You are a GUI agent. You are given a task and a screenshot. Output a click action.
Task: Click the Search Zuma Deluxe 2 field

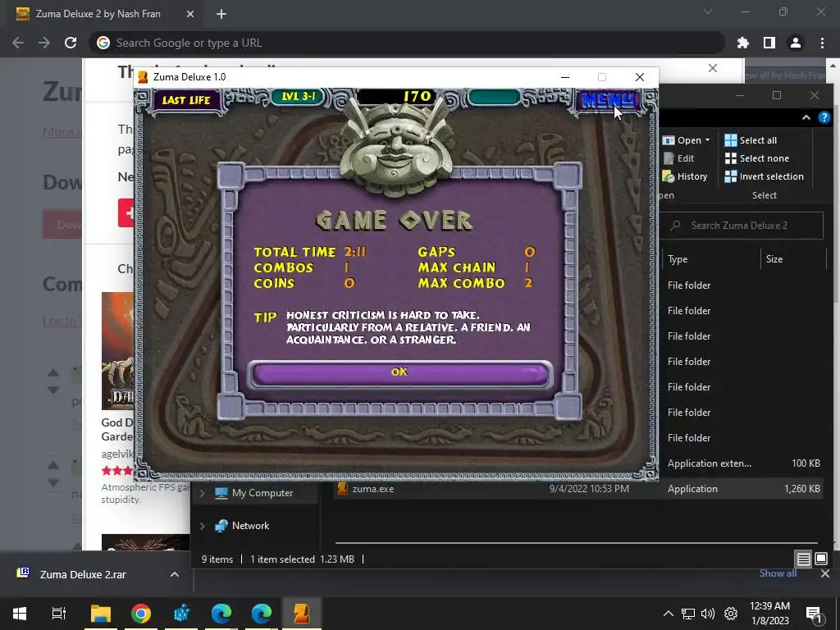pos(742,226)
